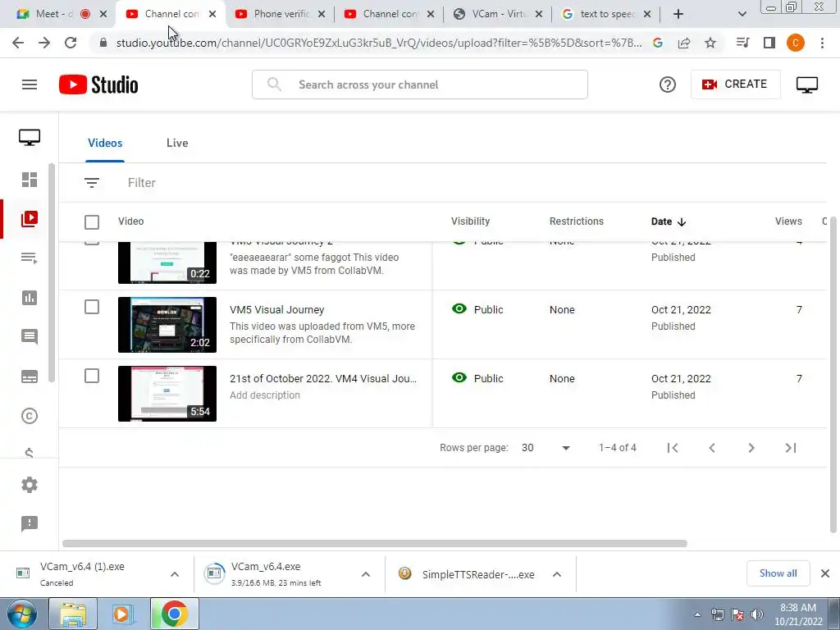Viewport: 840px width, 630px height.
Task: Open a new browser tab
Action: [x=678, y=14]
